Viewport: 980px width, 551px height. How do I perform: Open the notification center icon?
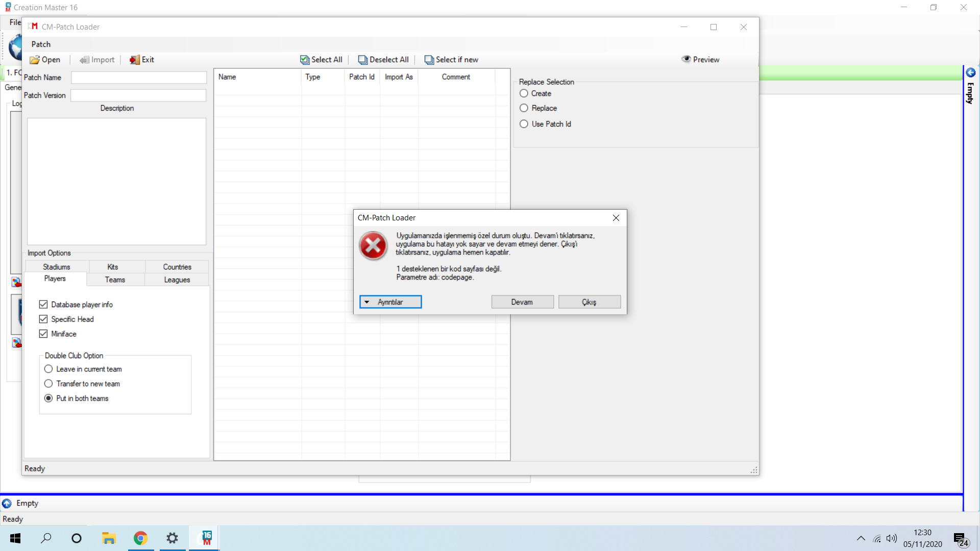(961, 539)
